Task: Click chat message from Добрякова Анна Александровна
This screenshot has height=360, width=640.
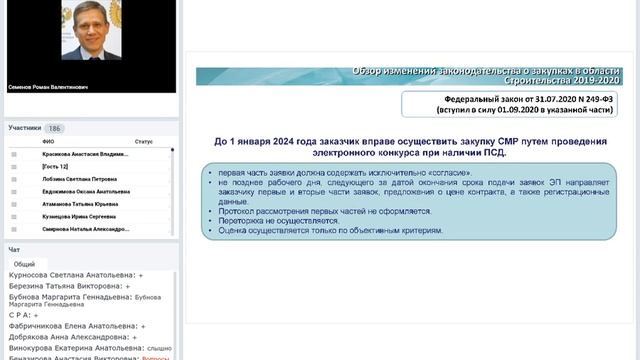Action: [73, 337]
